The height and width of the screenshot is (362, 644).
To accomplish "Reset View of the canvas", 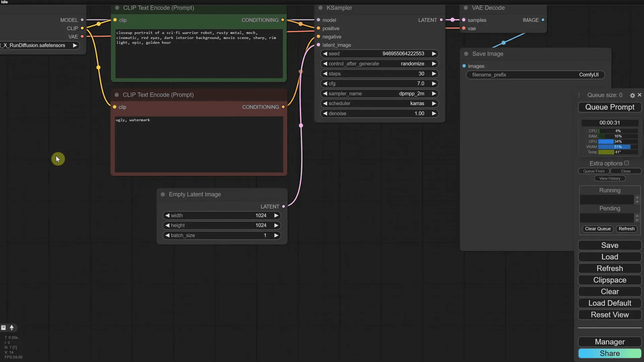I will 609,315.
